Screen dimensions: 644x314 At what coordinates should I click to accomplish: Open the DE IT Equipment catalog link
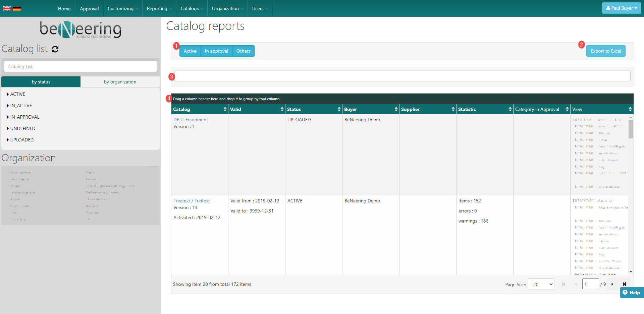191,120
